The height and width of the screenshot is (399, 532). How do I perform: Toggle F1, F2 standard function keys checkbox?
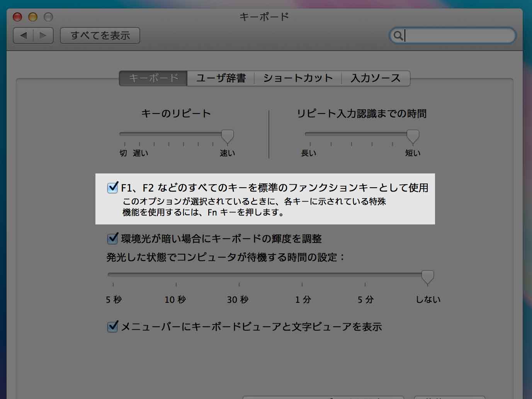[112, 188]
